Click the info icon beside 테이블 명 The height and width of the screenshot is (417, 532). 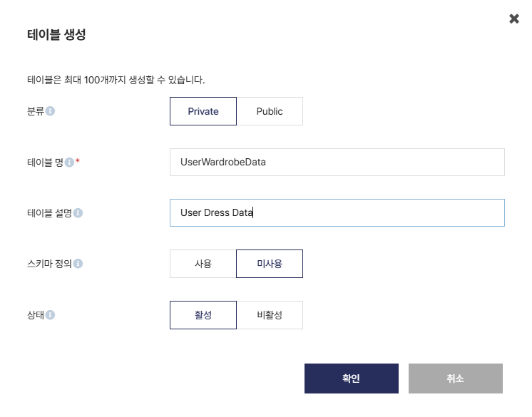69,162
